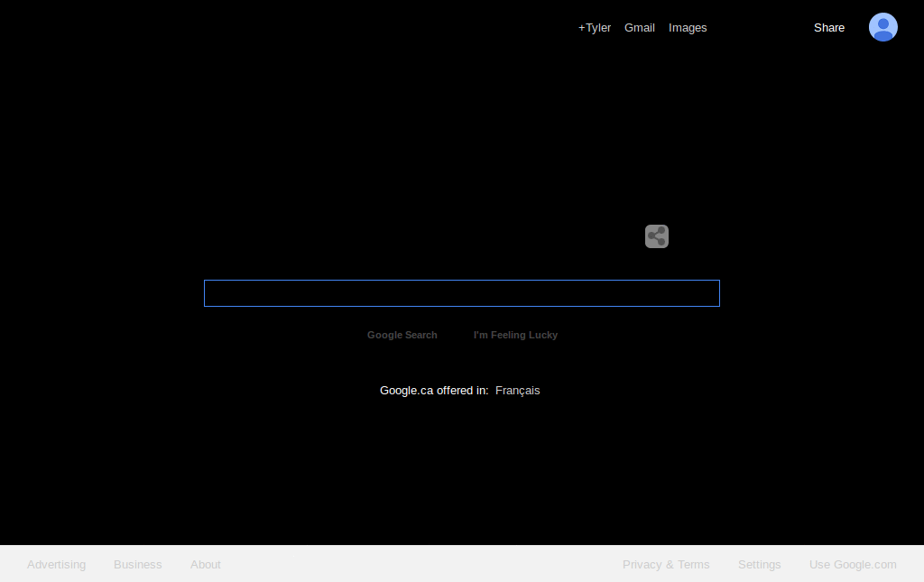
Task: Switch language to Français
Action: (517, 391)
